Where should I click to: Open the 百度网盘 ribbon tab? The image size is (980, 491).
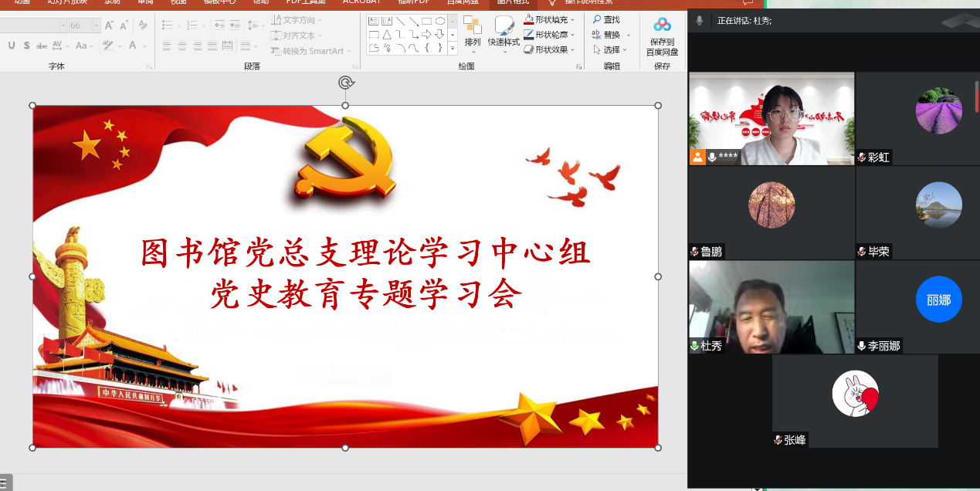[x=463, y=2]
